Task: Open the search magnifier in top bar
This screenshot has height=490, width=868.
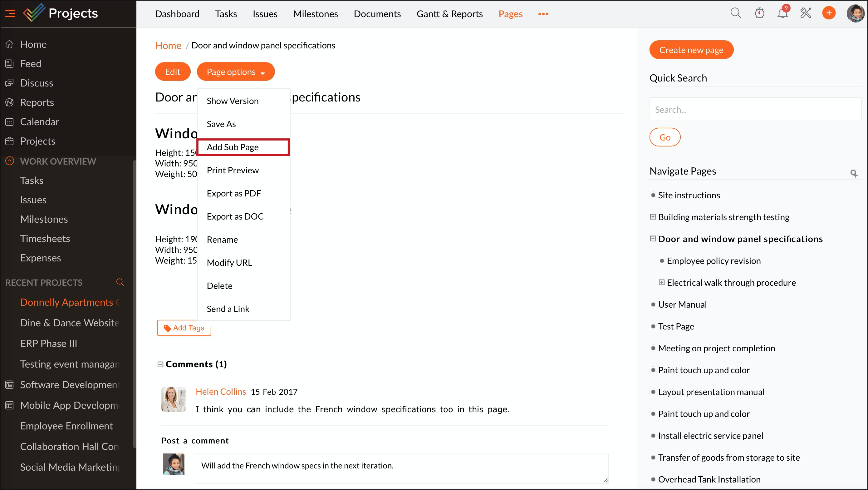Action: 736,13
